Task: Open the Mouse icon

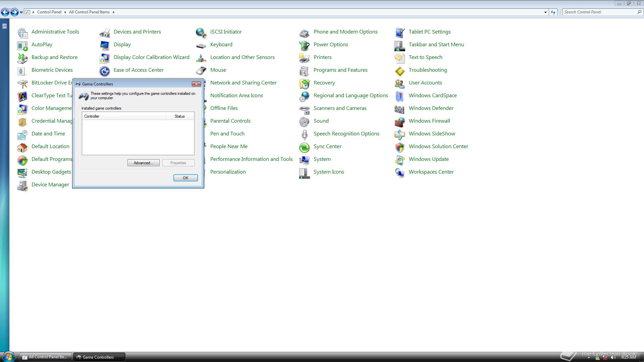Action: click(201, 71)
